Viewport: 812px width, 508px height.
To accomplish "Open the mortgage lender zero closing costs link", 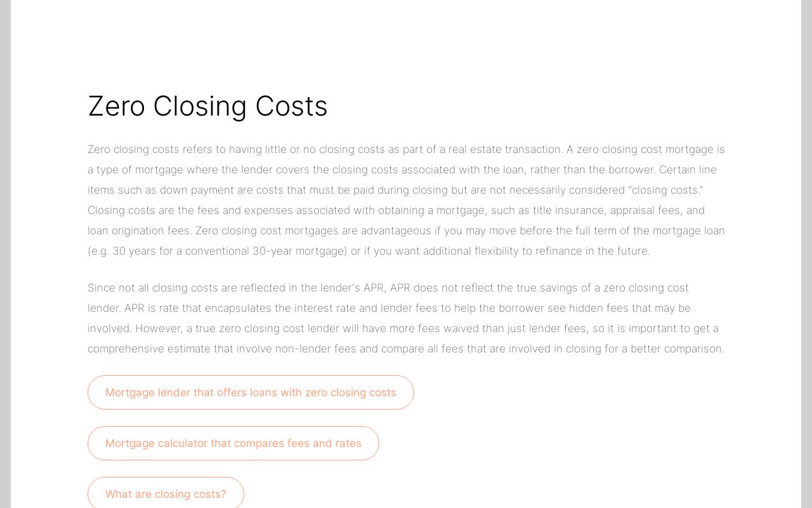I will pyautogui.click(x=251, y=392).
